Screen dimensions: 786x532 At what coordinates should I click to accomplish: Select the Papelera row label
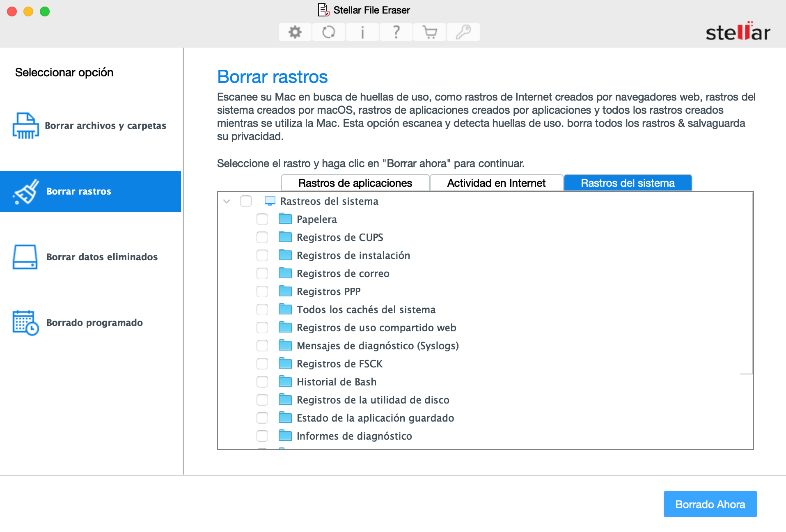tap(317, 219)
